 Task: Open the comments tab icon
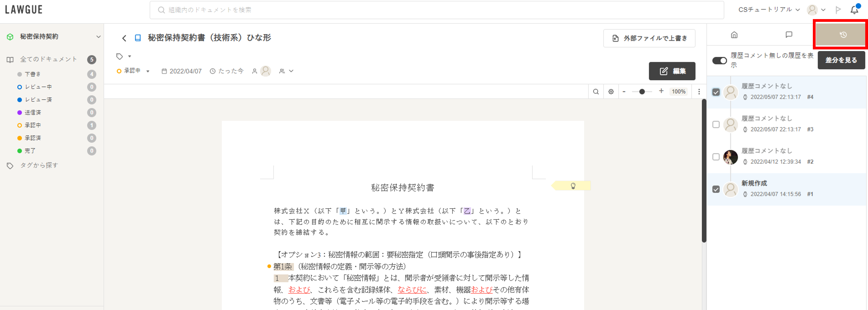click(788, 35)
